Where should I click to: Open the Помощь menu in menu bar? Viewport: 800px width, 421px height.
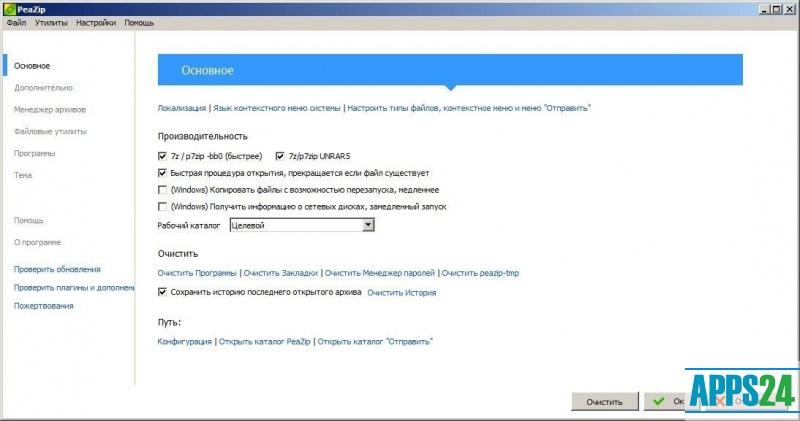coord(139,23)
